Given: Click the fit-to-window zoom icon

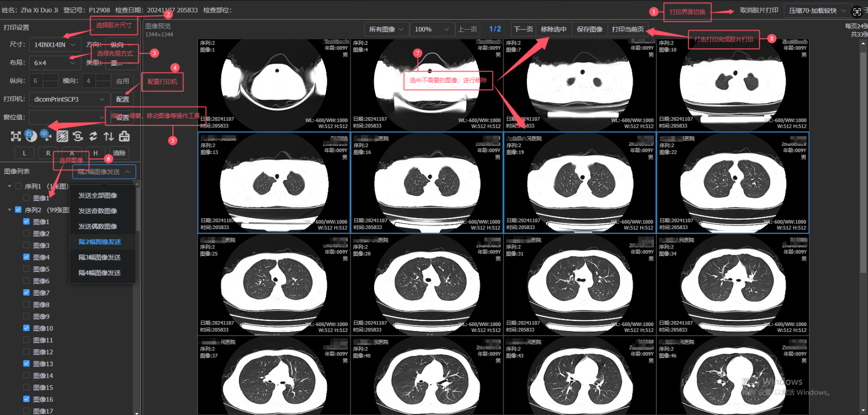Looking at the screenshot, I should 16,136.
